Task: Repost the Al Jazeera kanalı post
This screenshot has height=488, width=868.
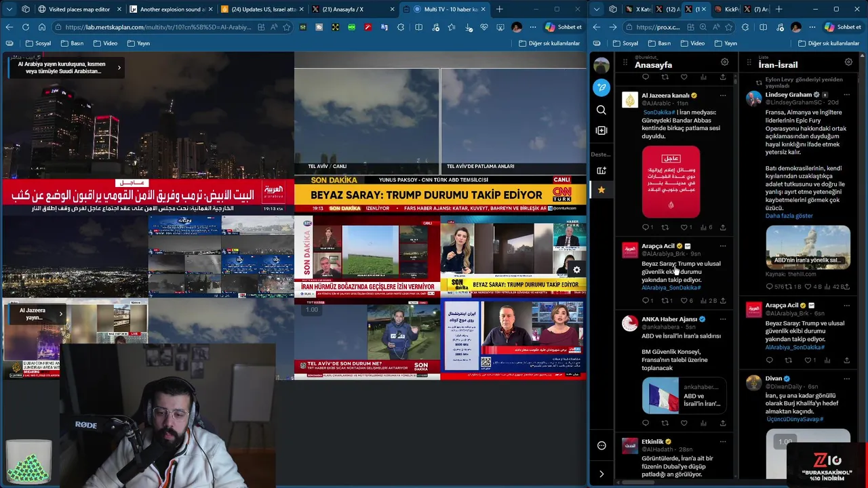Action: (x=665, y=227)
